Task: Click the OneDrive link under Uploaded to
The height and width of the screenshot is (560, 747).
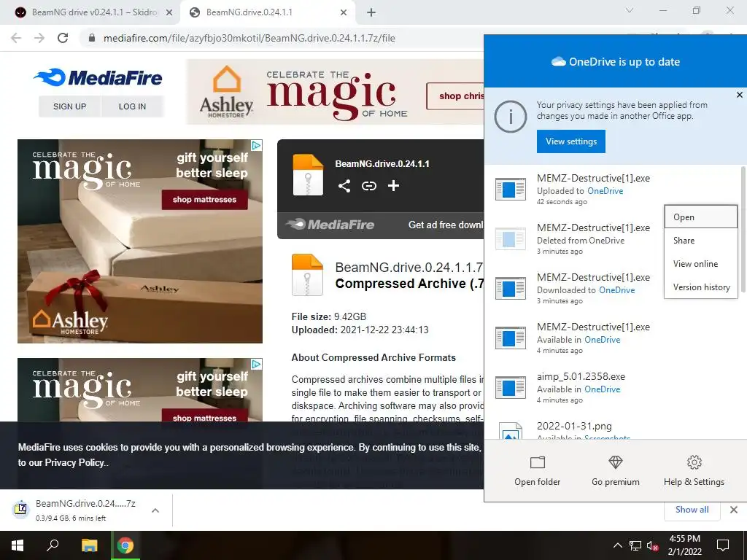Action: pos(605,191)
